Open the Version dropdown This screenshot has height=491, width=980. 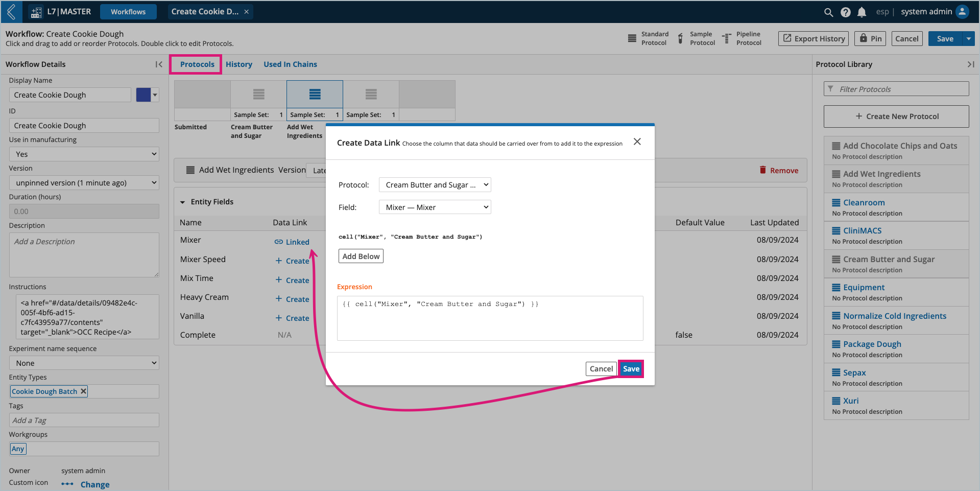pyautogui.click(x=84, y=182)
